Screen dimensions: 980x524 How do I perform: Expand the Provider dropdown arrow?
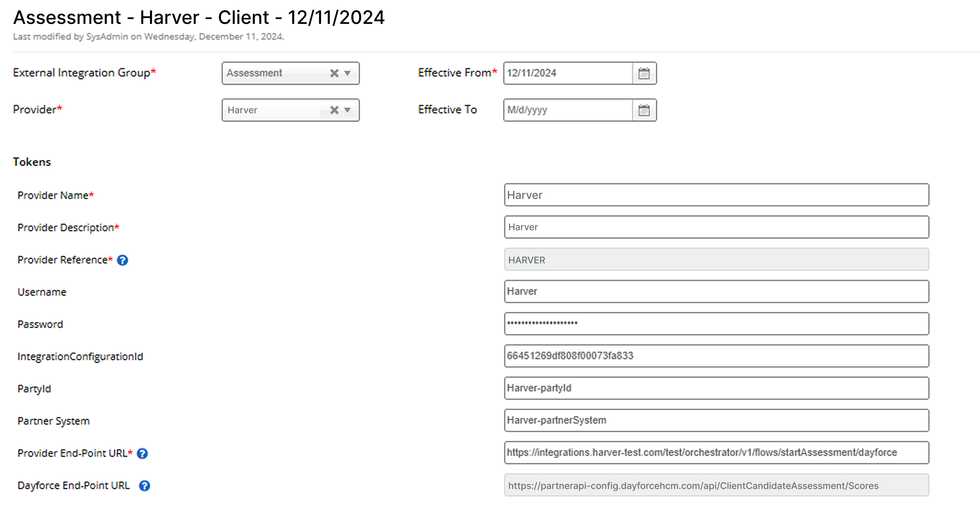click(x=347, y=110)
